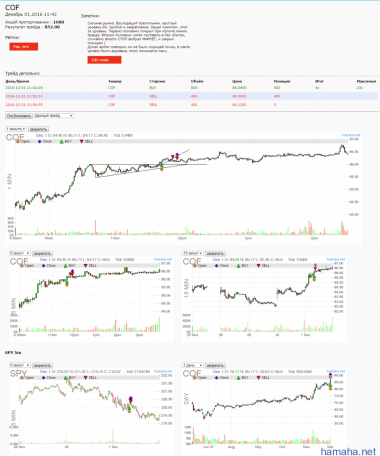380x456 pixels.
Task: Toggle BUY triangle in 5-minute COF chart legend
Action: 65,266
